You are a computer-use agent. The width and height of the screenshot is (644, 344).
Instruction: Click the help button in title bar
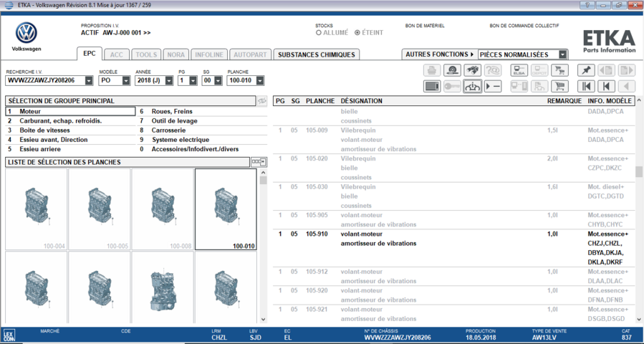click(587, 5)
